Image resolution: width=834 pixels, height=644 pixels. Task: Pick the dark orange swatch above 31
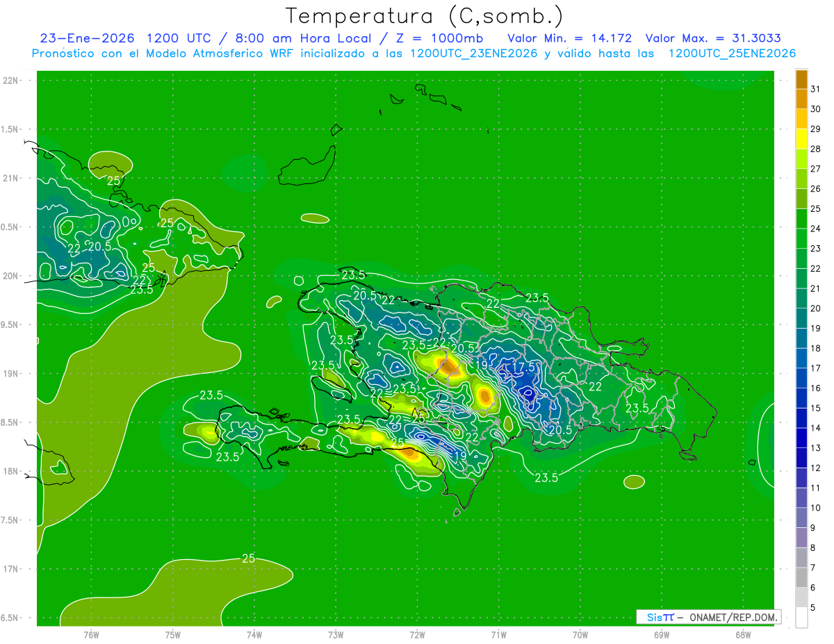[801, 79]
